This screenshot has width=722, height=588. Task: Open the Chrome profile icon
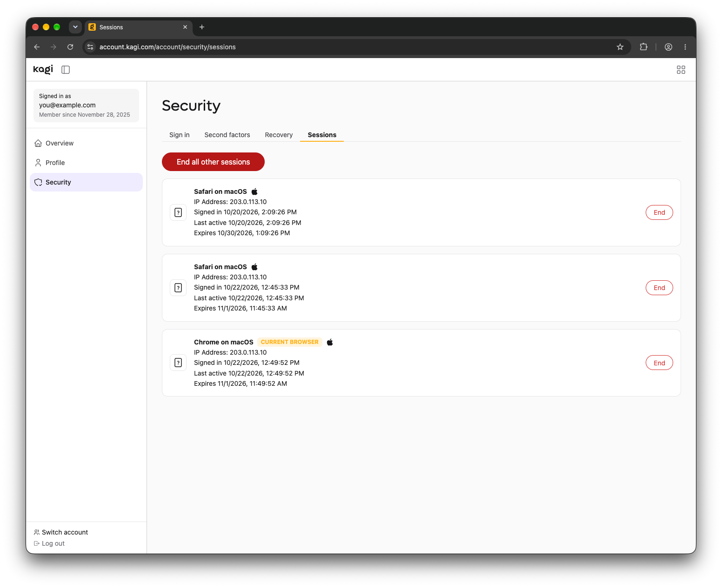[x=668, y=47]
